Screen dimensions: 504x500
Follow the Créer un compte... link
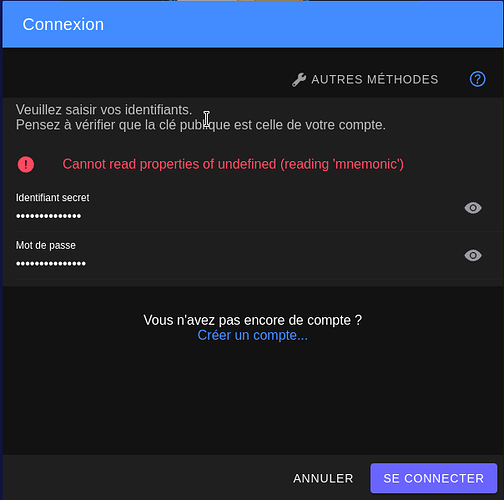coord(252,335)
